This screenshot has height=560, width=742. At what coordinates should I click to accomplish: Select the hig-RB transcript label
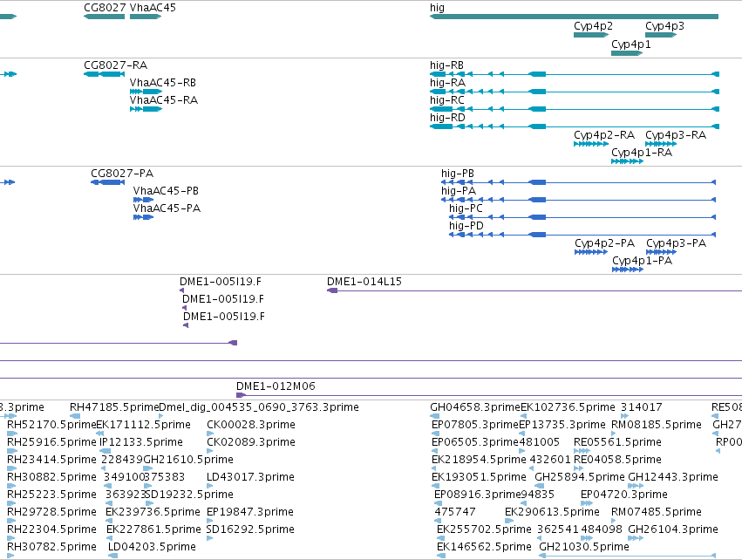(x=446, y=65)
